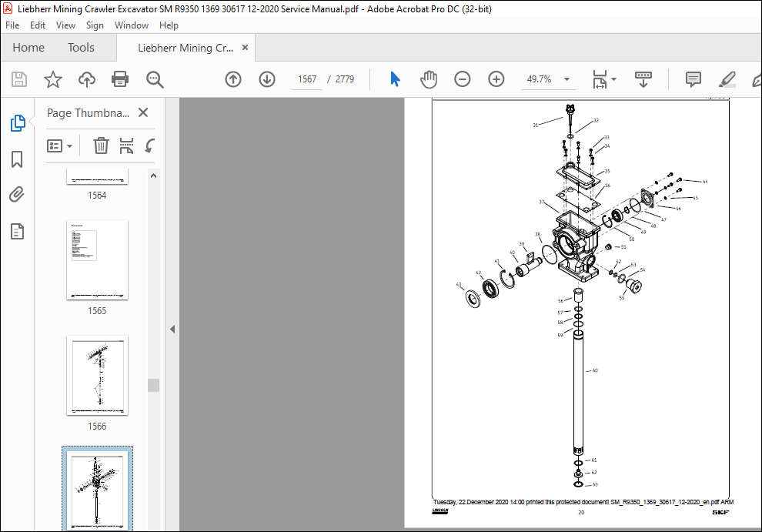This screenshot has height=532, width=762.
Task: Open the Sign menu
Action: point(95,25)
